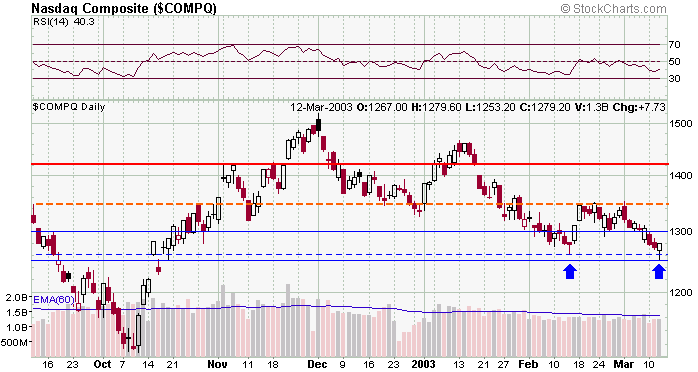Click the "Mar" month label on date axis
This screenshot has width=698, height=372.
(x=623, y=364)
